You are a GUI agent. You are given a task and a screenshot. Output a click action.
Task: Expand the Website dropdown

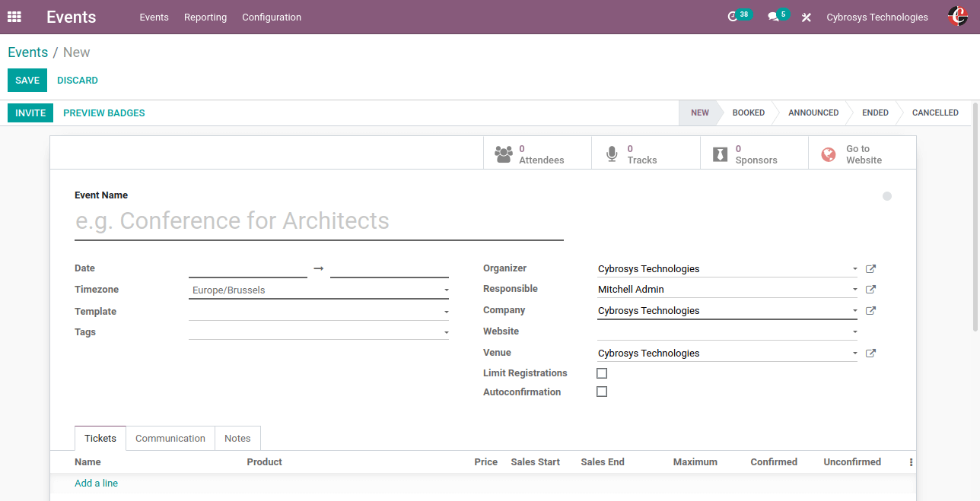click(x=855, y=332)
